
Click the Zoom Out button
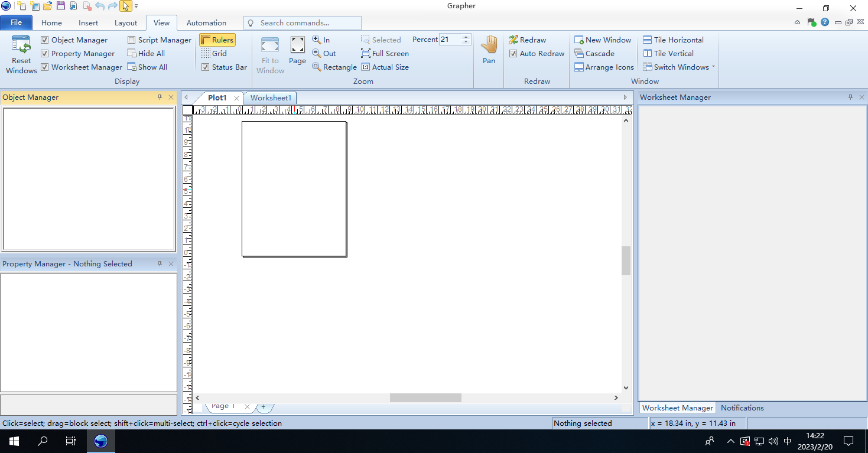324,53
